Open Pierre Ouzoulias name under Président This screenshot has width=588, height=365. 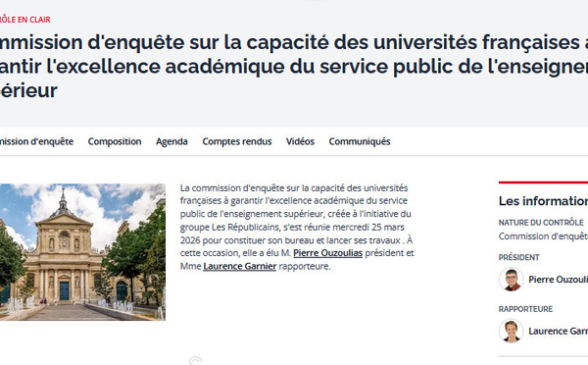coord(558,280)
